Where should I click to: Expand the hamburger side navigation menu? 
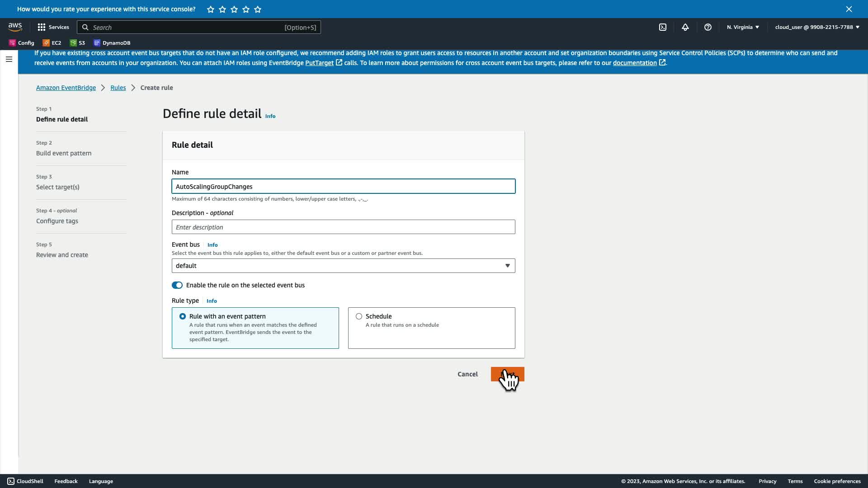coord(9,59)
